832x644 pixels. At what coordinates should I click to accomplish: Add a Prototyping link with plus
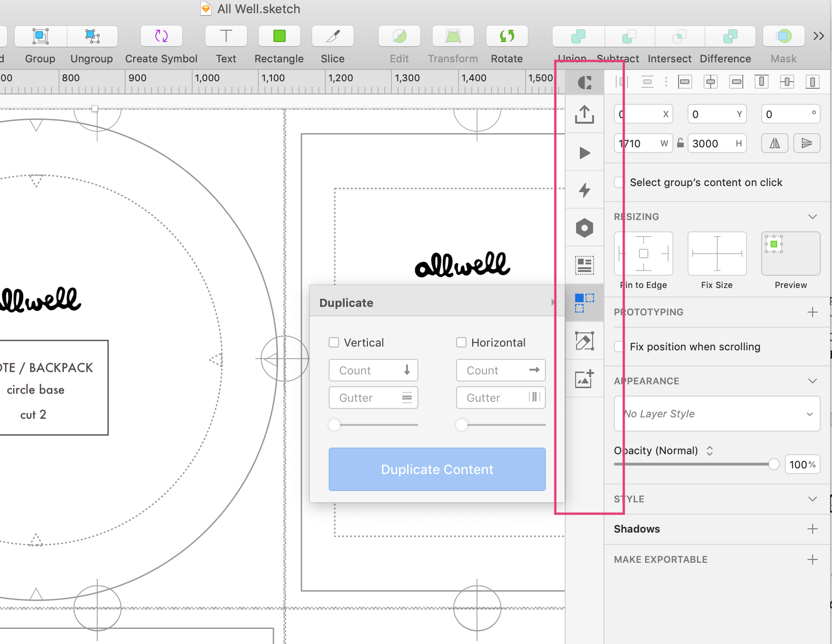[x=813, y=312]
